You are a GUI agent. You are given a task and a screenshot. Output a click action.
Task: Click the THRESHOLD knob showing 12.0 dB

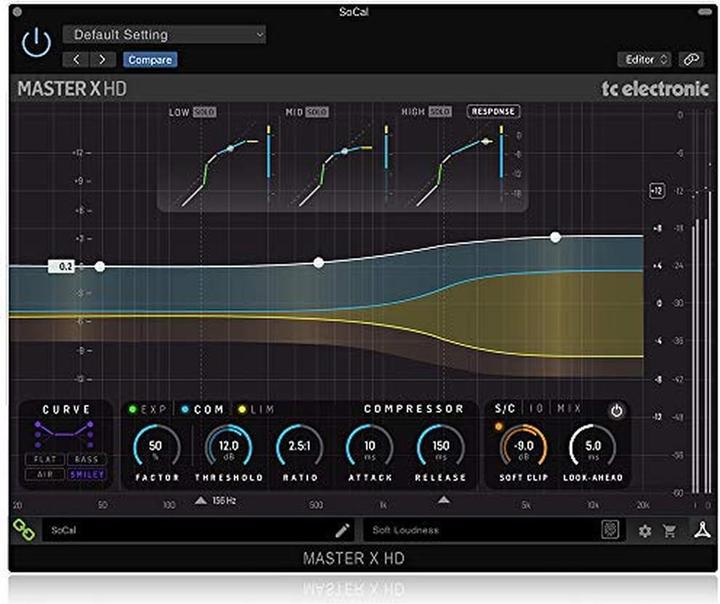pyautogui.click(x=228, y=448)
